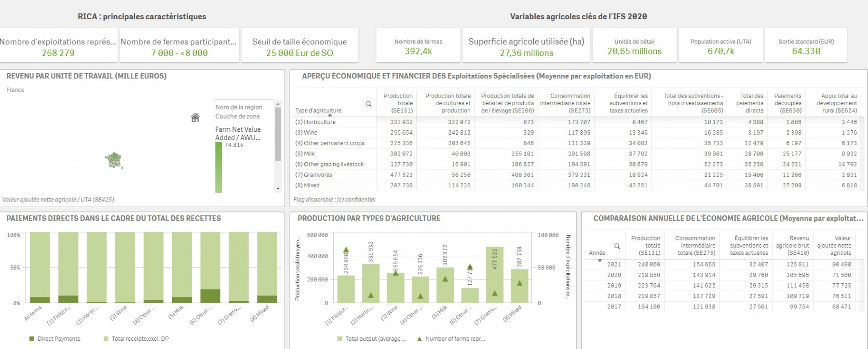The height and width of the screenshot is (349, 868).
Task: Open search icon beside Année column
Action: [x=617, y=246]
